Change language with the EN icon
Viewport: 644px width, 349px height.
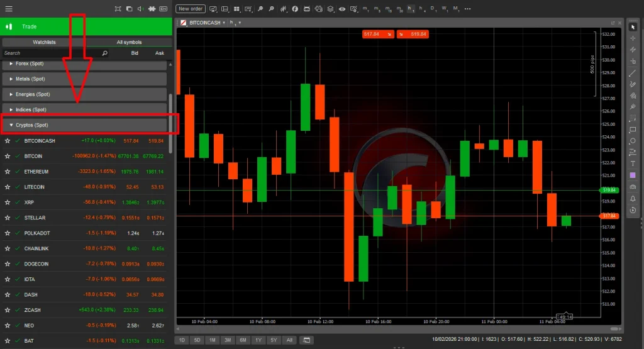click(163, 9)
